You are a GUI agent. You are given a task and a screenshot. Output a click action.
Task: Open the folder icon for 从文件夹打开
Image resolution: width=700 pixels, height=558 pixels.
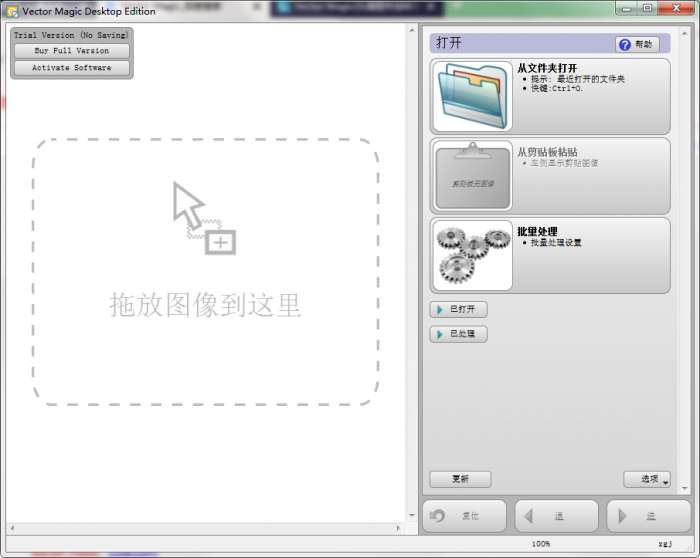pos(473,96)
